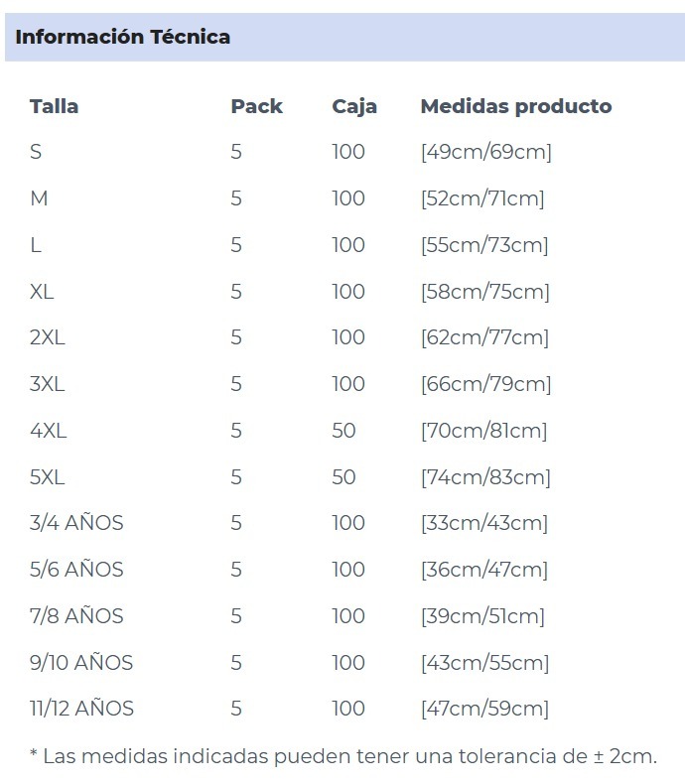685x784 pixels.
Task: Click the [70cm/81cm] measurement
Action: (x=484, y=430)
